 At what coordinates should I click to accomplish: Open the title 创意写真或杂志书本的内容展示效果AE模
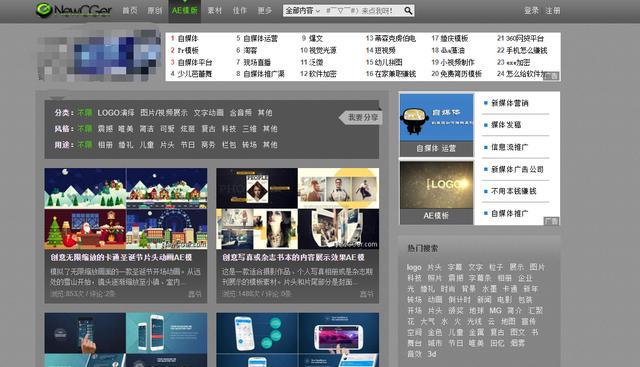(x=293, y=257)
